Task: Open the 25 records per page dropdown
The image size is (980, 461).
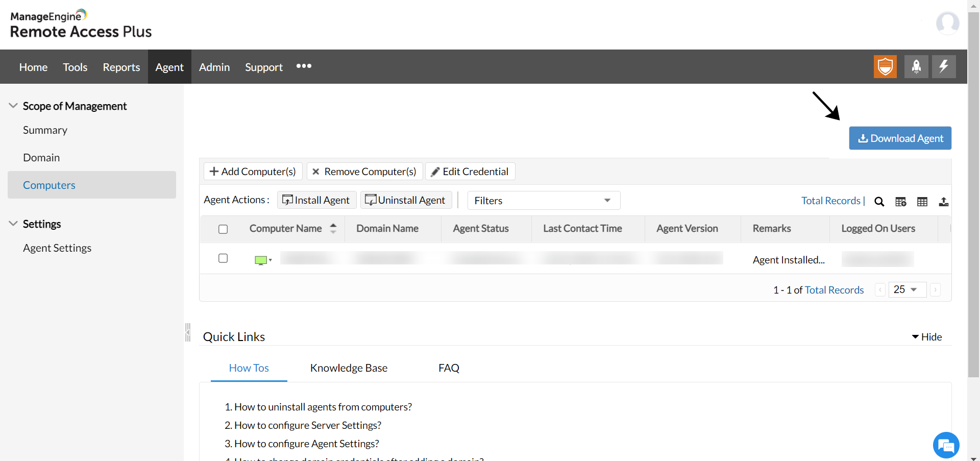Action: [x=907, y=289]
